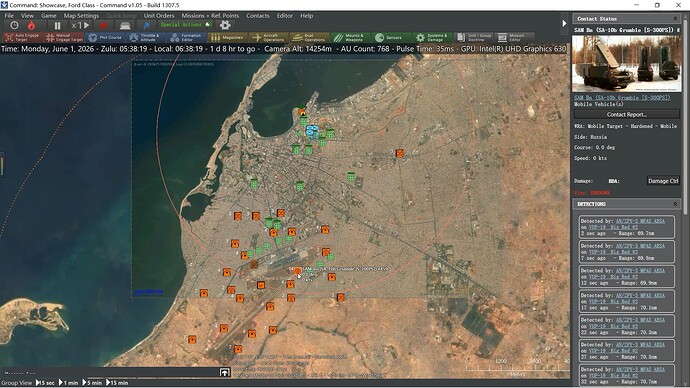The image size is (690, 388).
Task: Open the settings gear icon
Action: [x=225, y=25]
